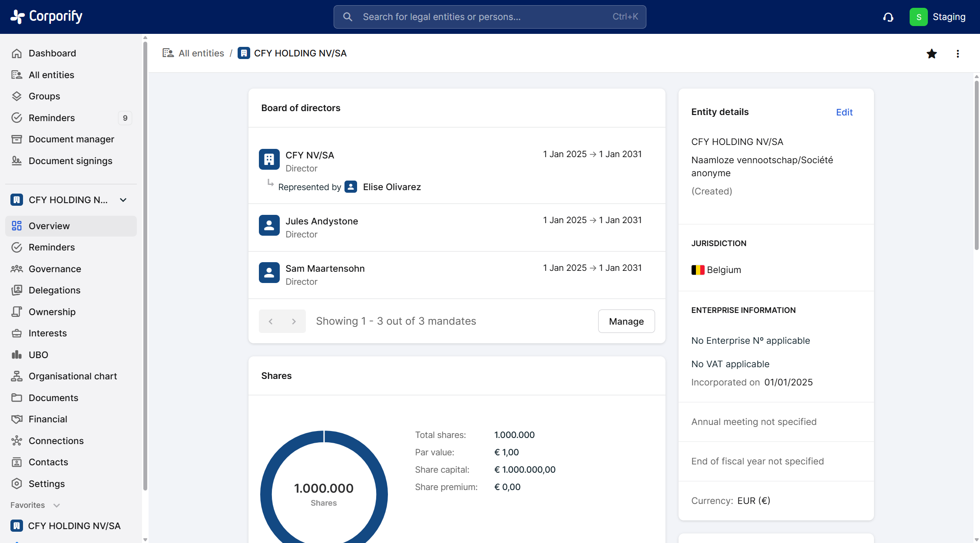The image size is (980, 543).
Task: Click the blue shares donut chart ring
Action: [266, 494]
